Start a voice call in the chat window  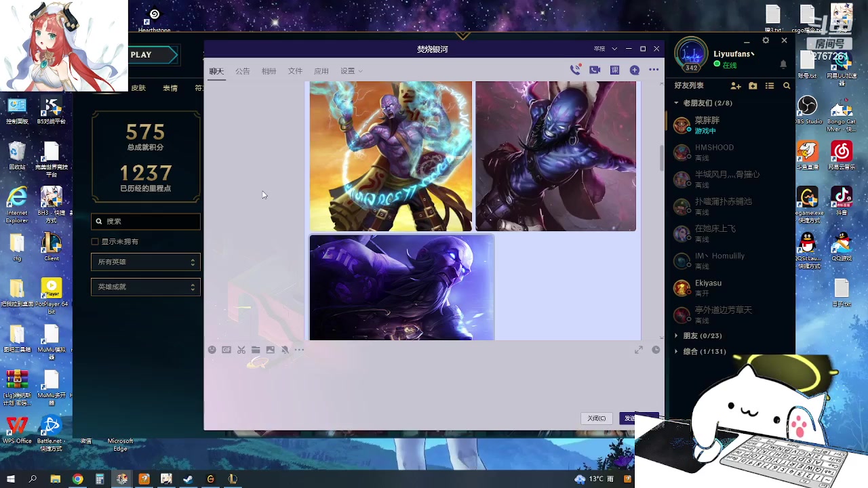point(575,70)
